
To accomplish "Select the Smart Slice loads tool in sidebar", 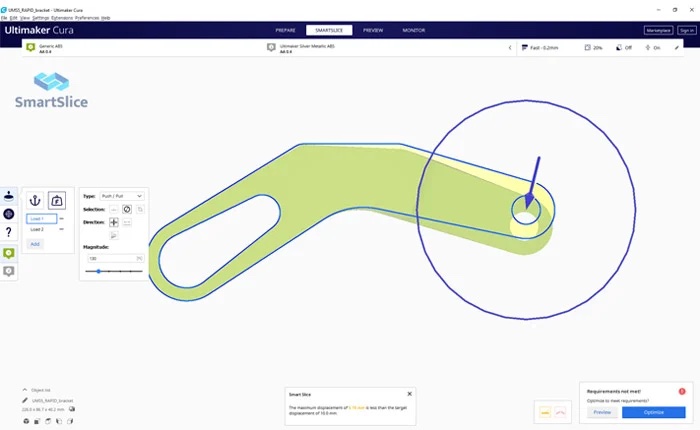I will pyautogui.click(x=8, y=196).
